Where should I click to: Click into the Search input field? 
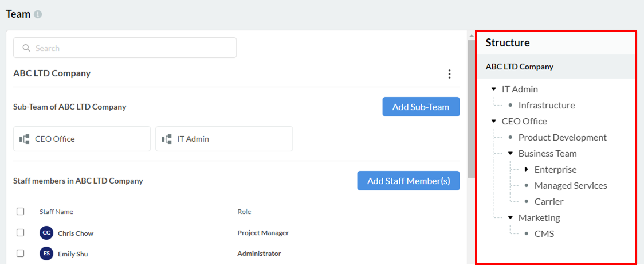[132, 48]
